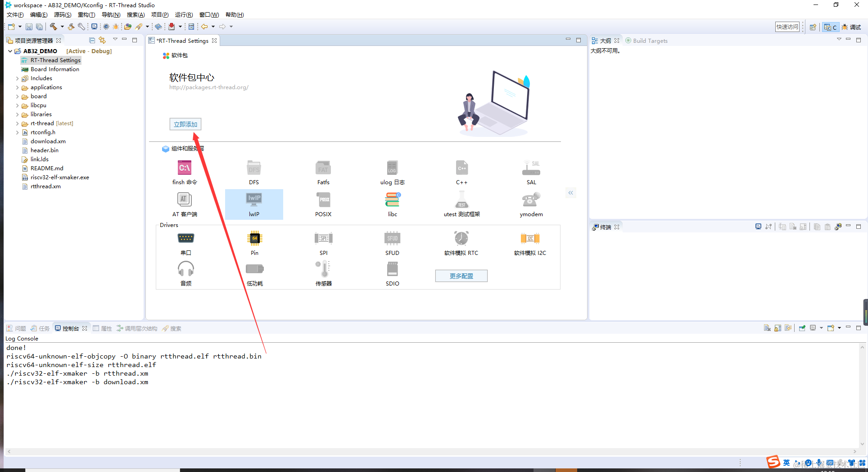
Task: Click the 快速访问 quick access field
Action: tap(787, 27)
